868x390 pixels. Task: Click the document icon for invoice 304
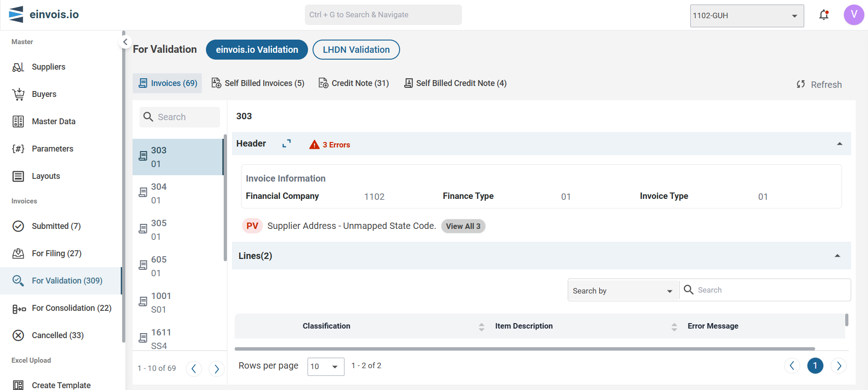point(143,192)
